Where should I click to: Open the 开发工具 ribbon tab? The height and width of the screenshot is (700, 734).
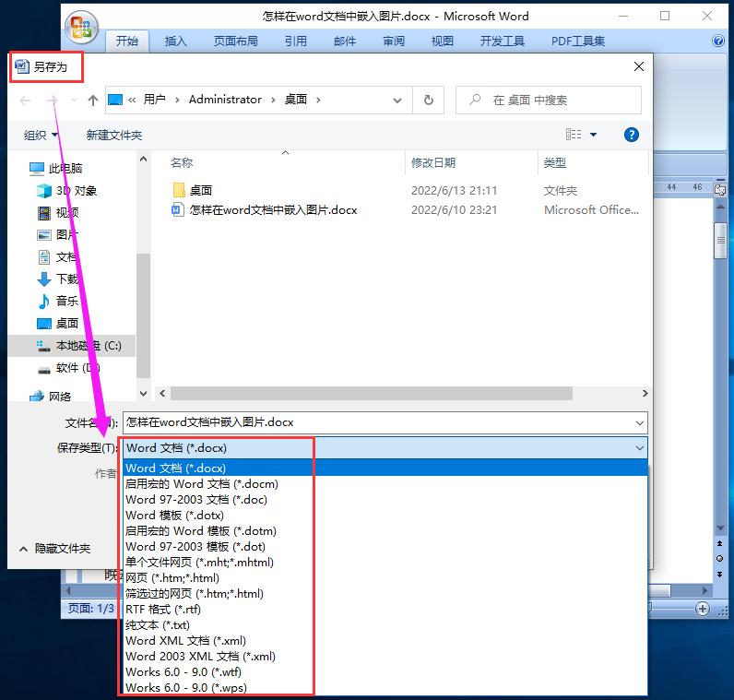[x=503, y=42]
